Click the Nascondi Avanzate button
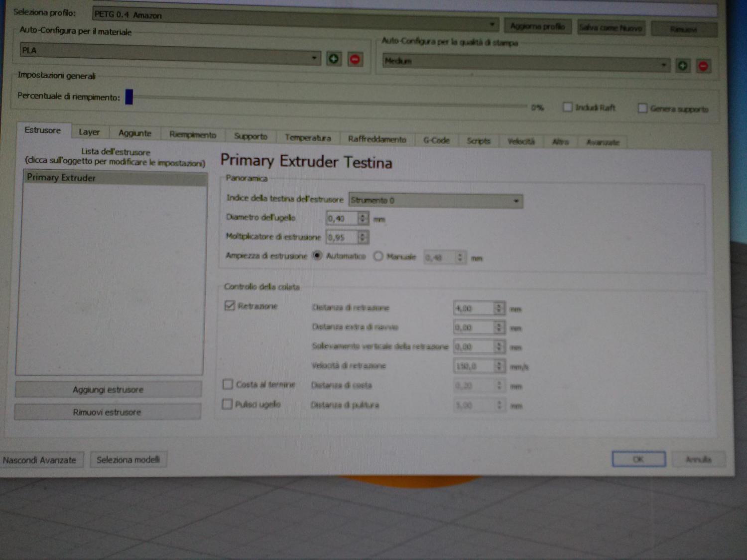The height and width of the screenshot is (560, 747). pos(40,460)
